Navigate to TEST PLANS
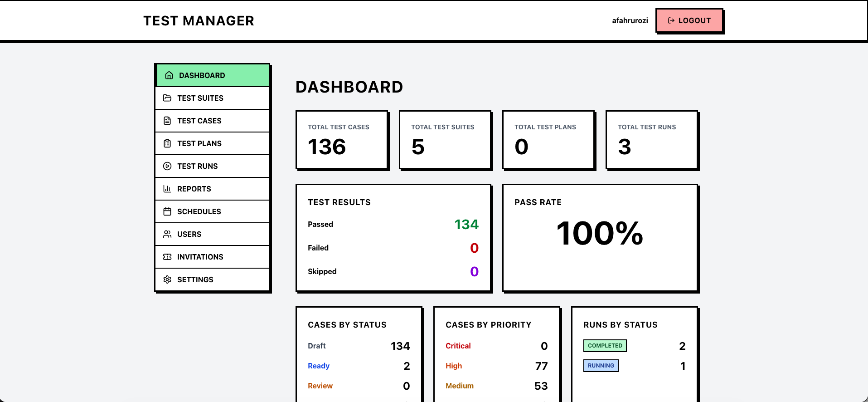The image size is (868, 402). click(x=212, y=143)
